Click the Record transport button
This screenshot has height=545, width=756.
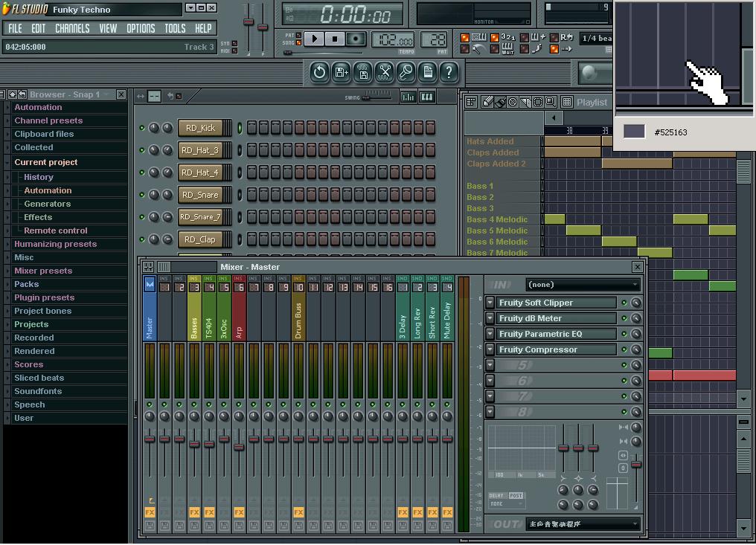pos(356,39)
